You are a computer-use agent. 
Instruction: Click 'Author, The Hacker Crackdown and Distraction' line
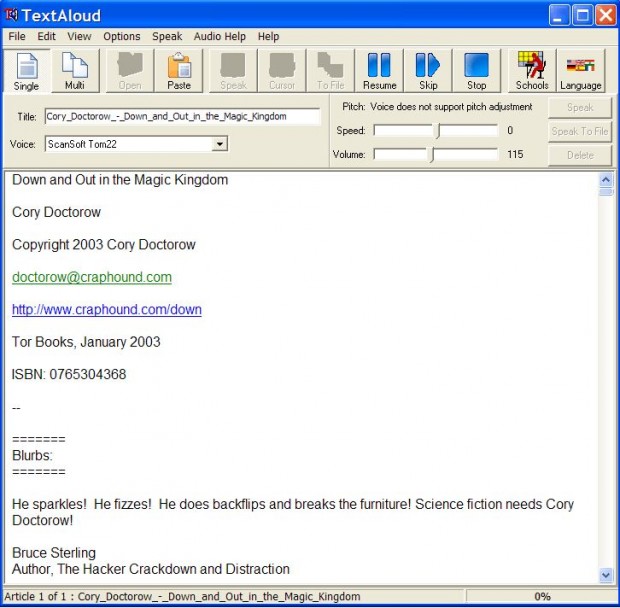coord(151,569)
